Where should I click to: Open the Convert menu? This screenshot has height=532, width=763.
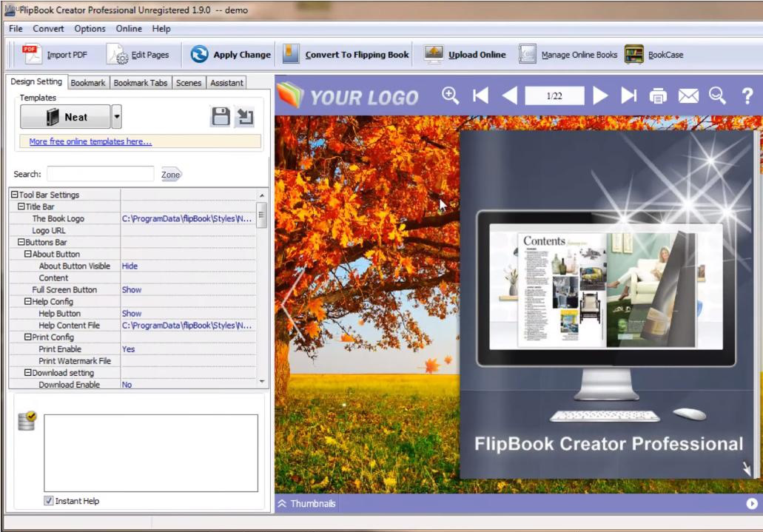point(48,29)
